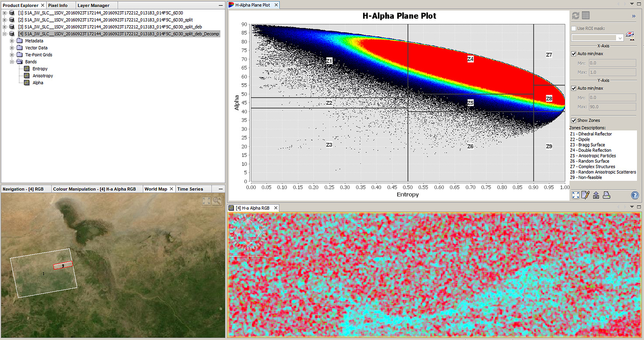Viewport: 644px width, 340px height.
Task: Open the table view icon beside refresh
Action: point(586,15)
